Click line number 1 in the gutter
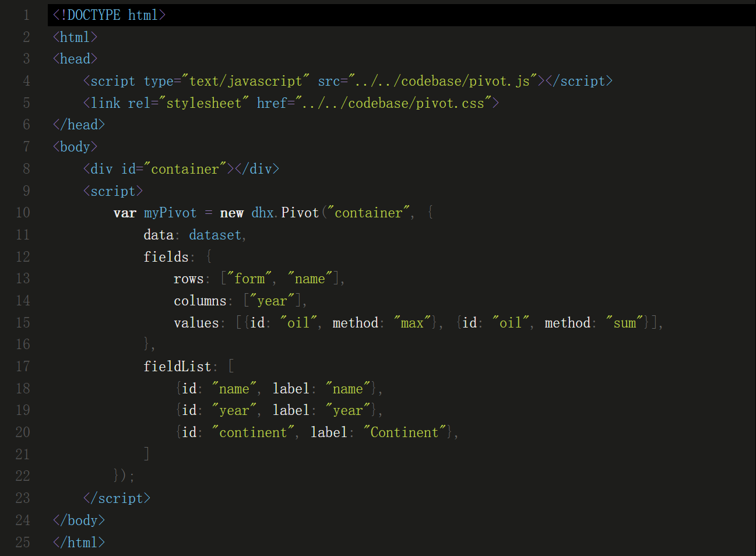The width and height of the screenshot is (756, 556). click(x=26, y=15)
